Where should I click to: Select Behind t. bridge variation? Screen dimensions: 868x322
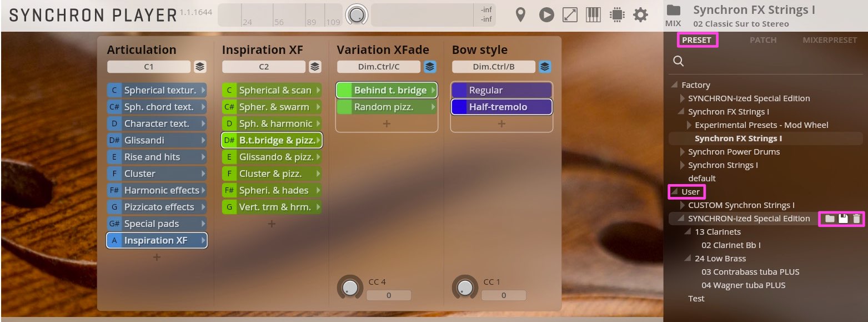387,90
